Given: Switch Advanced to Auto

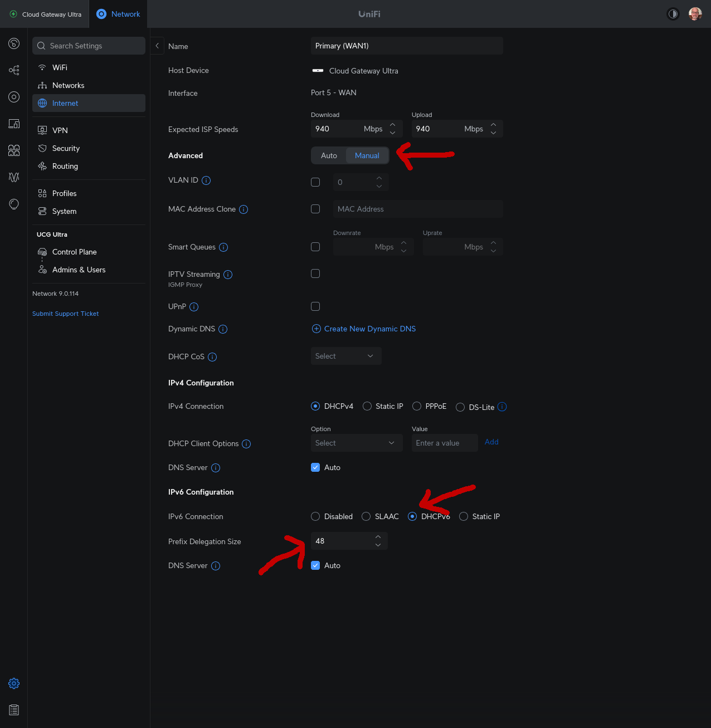Looking at the screenshot, I should coord(329,155).
